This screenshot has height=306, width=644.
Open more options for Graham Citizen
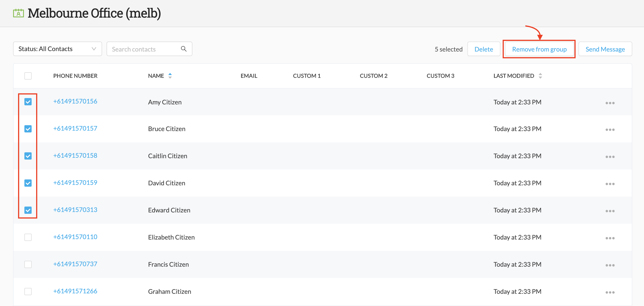point(610,292)
